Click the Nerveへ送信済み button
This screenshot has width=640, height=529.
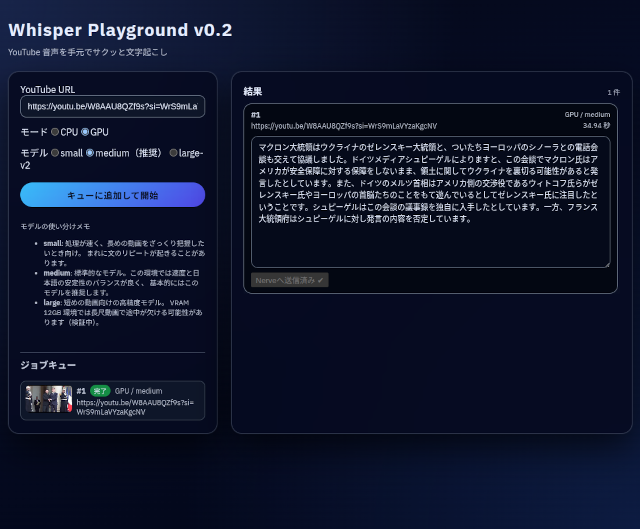click(289, 280)
